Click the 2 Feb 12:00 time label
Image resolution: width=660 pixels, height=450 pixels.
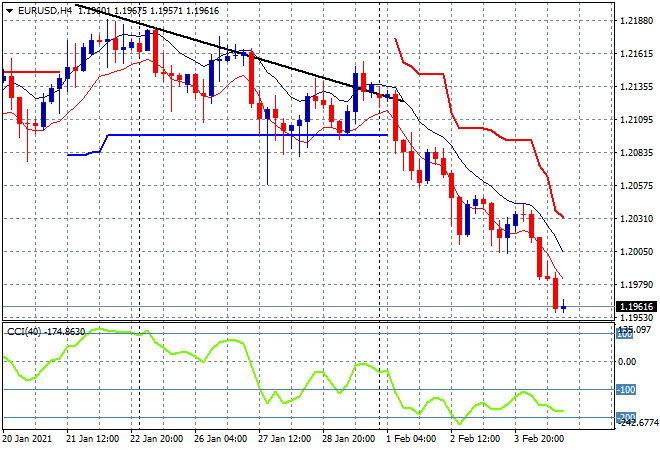[x=475, y=439]
